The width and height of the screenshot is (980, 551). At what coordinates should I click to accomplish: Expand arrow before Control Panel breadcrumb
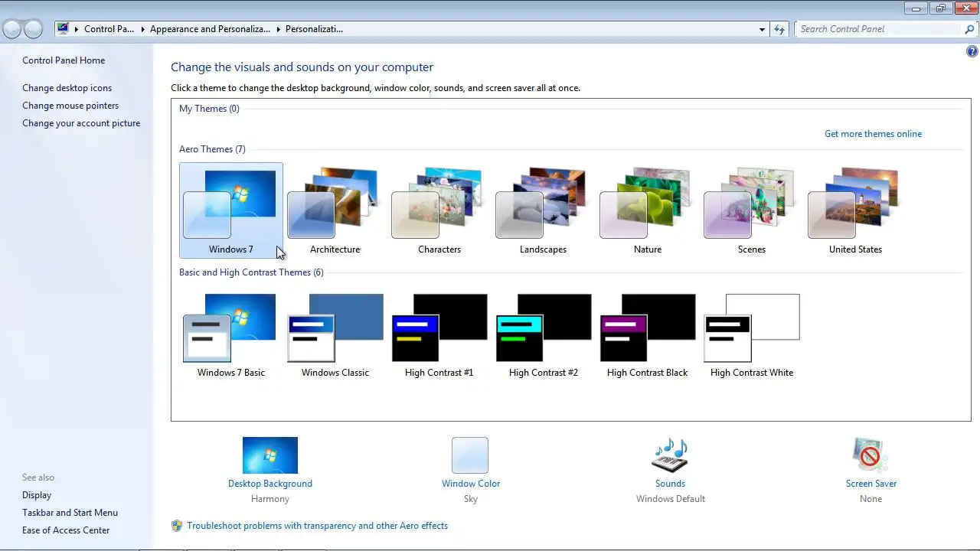pyautogui.click(x=76, y=29)
